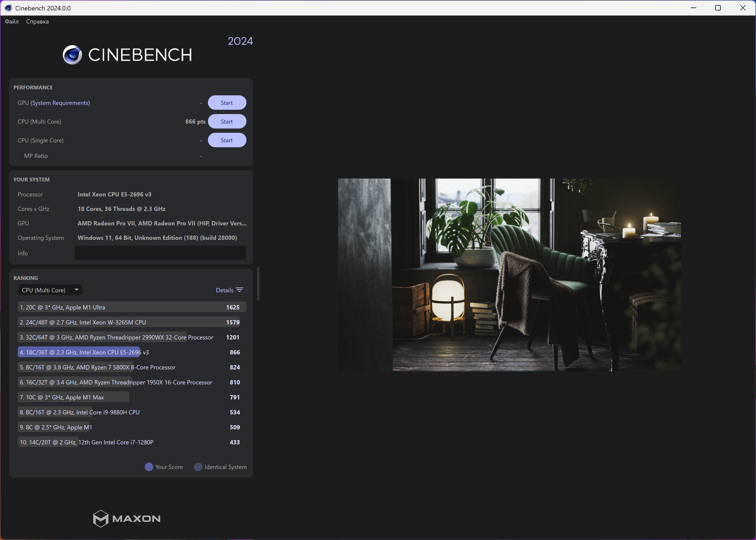Screen dimensions: 756x540
Task: Click the Identical System legend circle
Action: (x=198, y=467)
